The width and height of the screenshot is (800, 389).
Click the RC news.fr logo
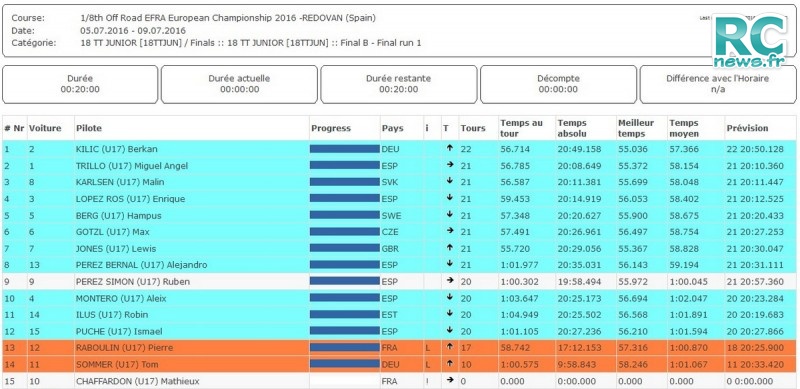click(752, 41)
